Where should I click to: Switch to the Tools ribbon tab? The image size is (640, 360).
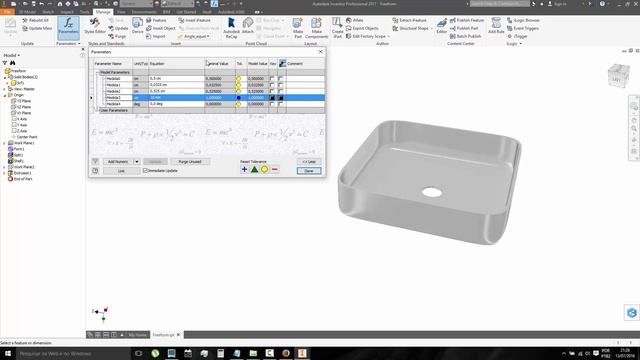click(84, 12)
